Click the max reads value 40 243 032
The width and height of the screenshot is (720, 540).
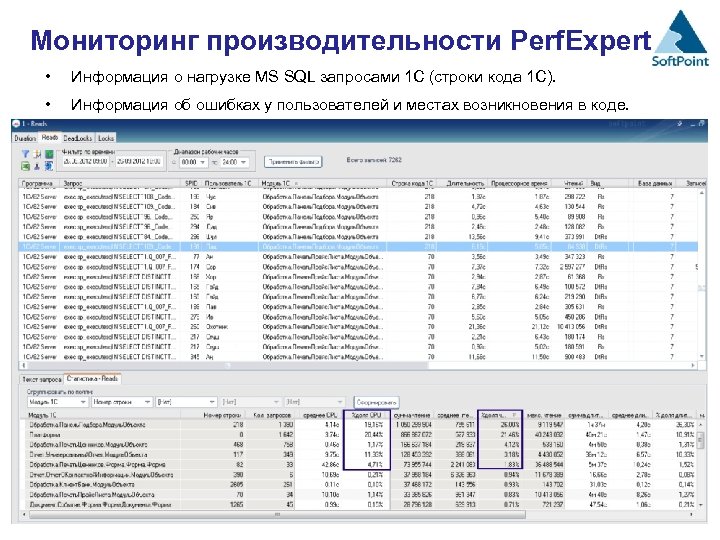(x=549, y=435)
